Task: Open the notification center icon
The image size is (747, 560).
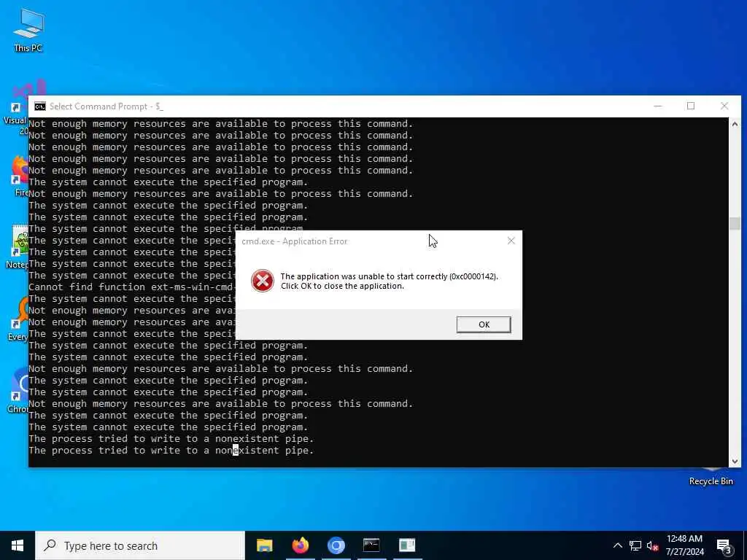Action: pos(724,545)
